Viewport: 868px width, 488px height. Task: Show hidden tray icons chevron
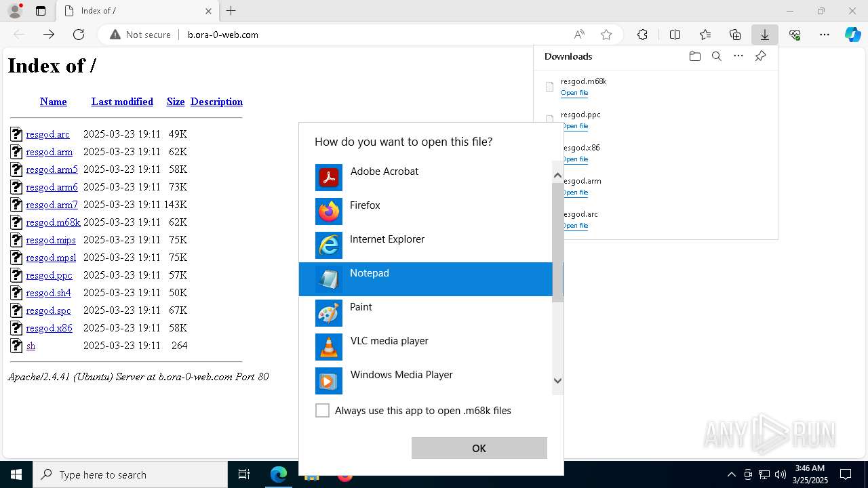click(731, 474)
